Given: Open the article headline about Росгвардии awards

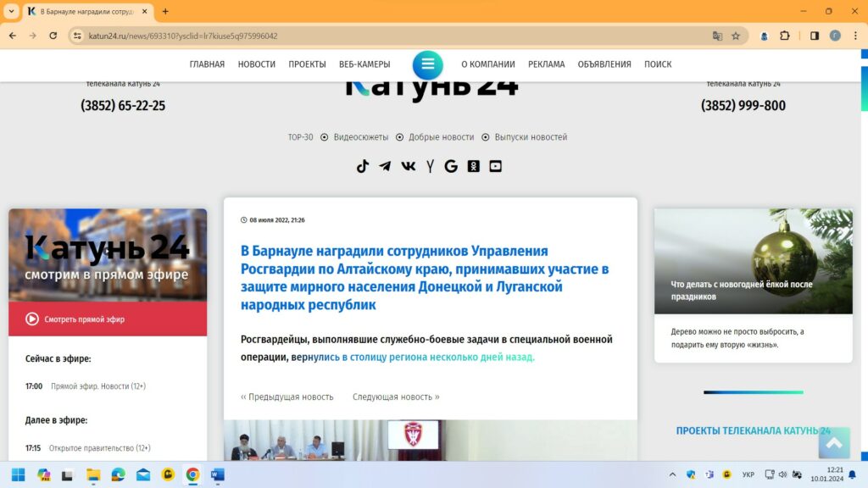Looking at the screenshot, I should point(425,278).
